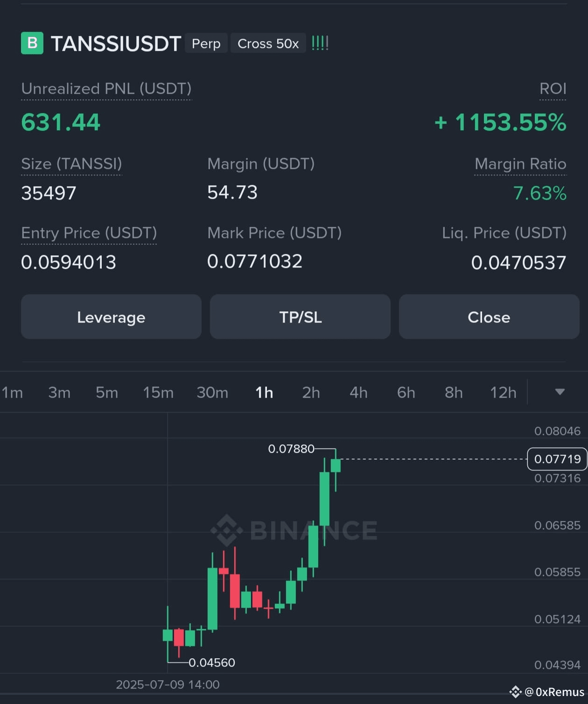Click the 7.63% margin ratio value
Image resolution: width=588 pixels, height=704 pixels.
click(540, 193)
